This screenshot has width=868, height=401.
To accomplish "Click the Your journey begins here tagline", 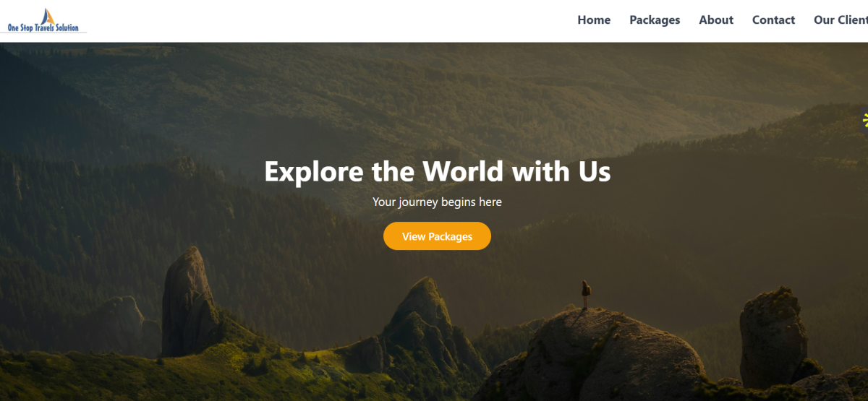I will point(437,202).
